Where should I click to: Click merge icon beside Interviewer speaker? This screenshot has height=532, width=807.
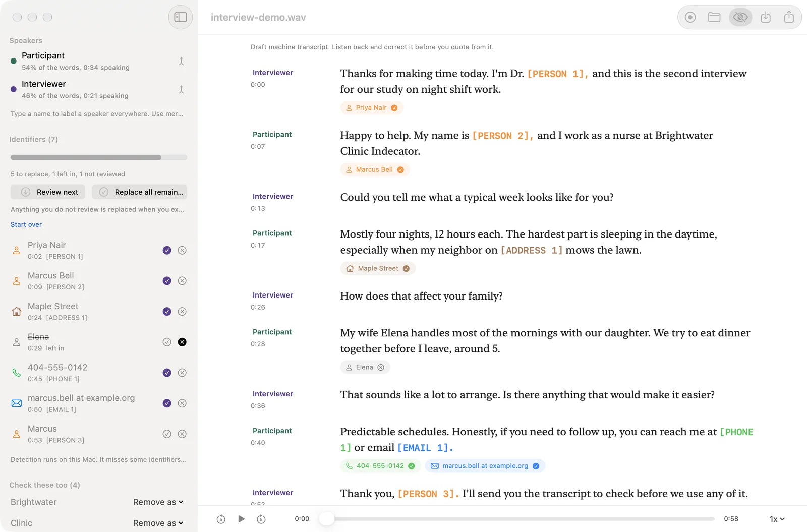[x=182, y=89]
